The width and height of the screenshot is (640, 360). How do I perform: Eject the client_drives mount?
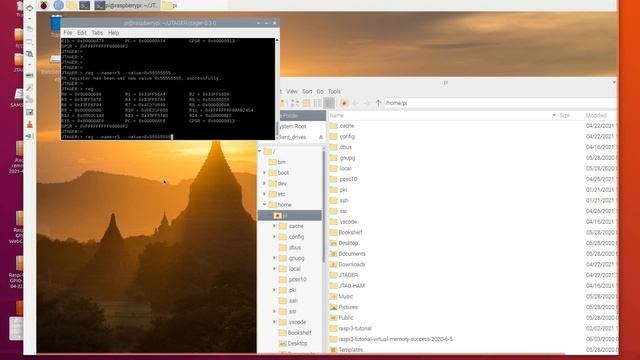[x=321, y=137]
